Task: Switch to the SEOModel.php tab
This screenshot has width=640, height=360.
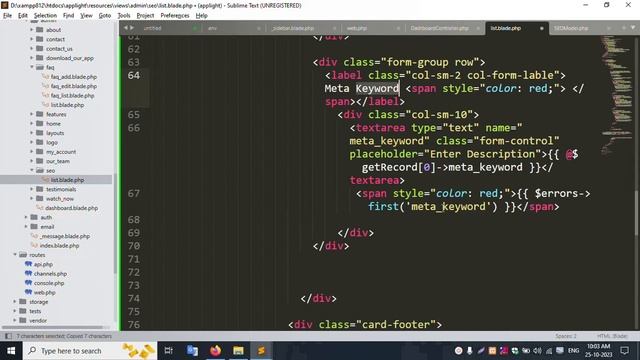Action: [571, 28]
